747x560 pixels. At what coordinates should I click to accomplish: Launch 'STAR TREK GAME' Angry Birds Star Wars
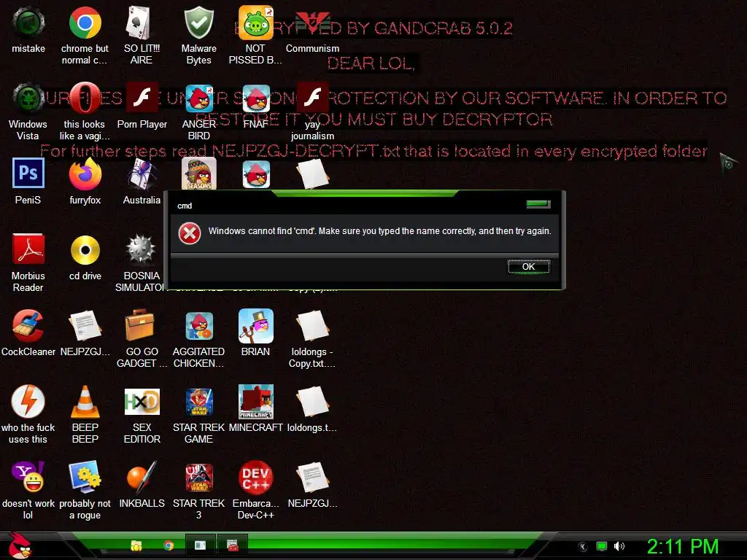coord(198,414)
